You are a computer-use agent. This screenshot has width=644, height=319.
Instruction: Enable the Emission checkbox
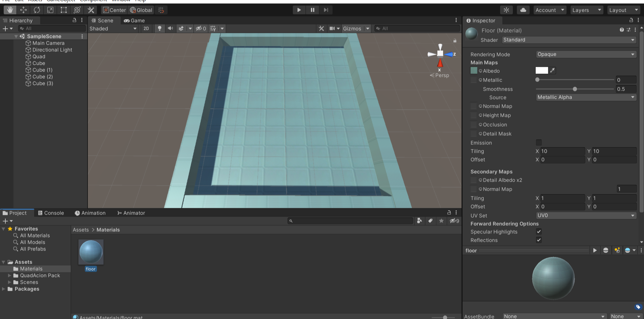click(x=539, y=142)
